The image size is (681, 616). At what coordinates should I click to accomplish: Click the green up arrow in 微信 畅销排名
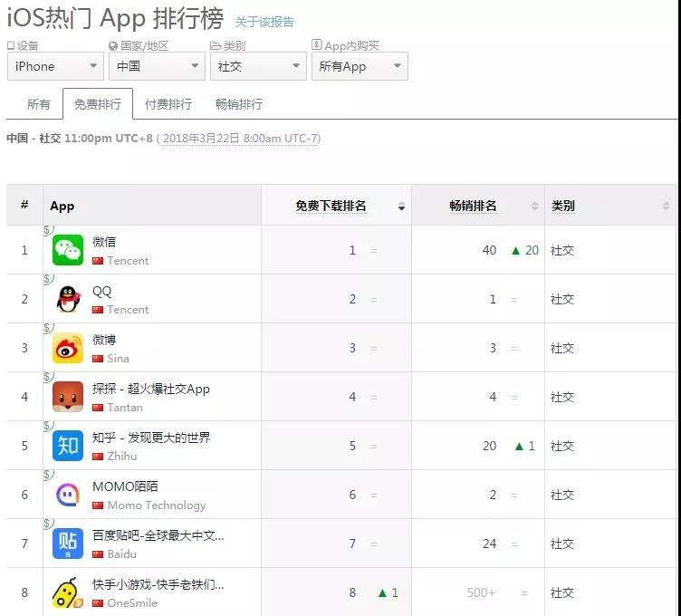point(515,250)
